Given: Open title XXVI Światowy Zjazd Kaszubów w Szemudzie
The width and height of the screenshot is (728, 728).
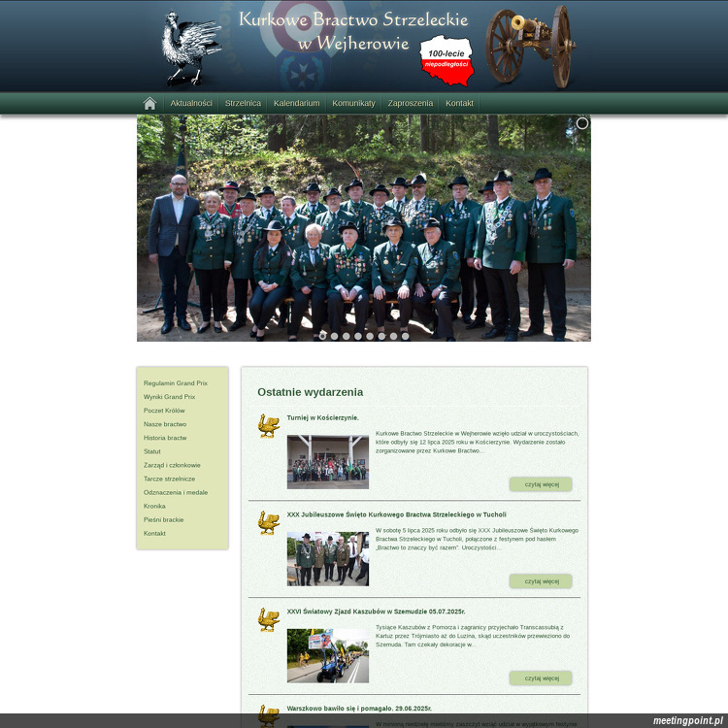Looking at the screenshot, I should coord(376,612).
